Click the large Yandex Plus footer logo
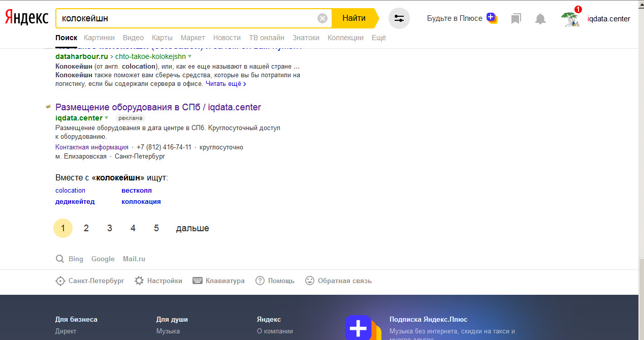This screenshot has width=644, height=340. pos(363,328)
